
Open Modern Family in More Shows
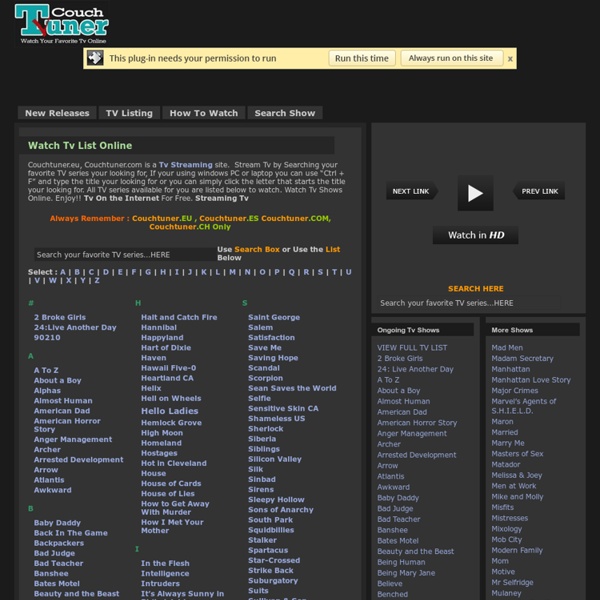517,550
